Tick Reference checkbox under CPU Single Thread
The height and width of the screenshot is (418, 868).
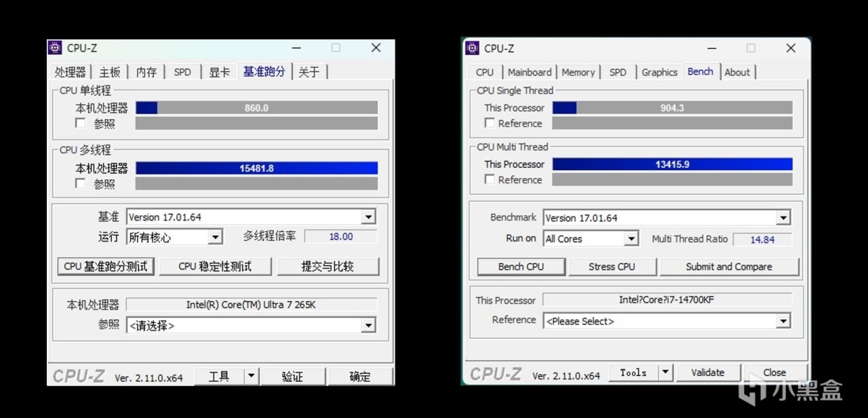(x=490, y=123)
